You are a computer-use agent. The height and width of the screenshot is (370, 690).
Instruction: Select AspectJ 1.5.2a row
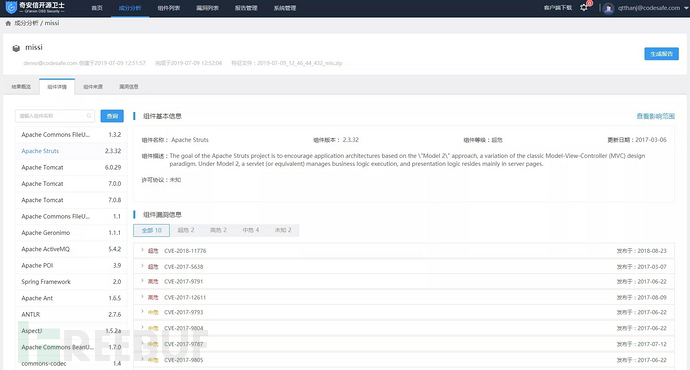click(71, 331)
